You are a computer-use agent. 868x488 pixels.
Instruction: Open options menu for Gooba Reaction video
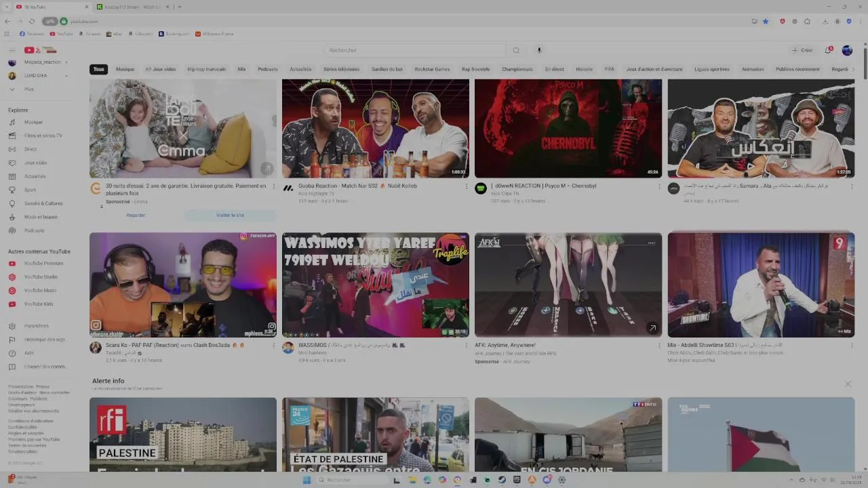466,186
